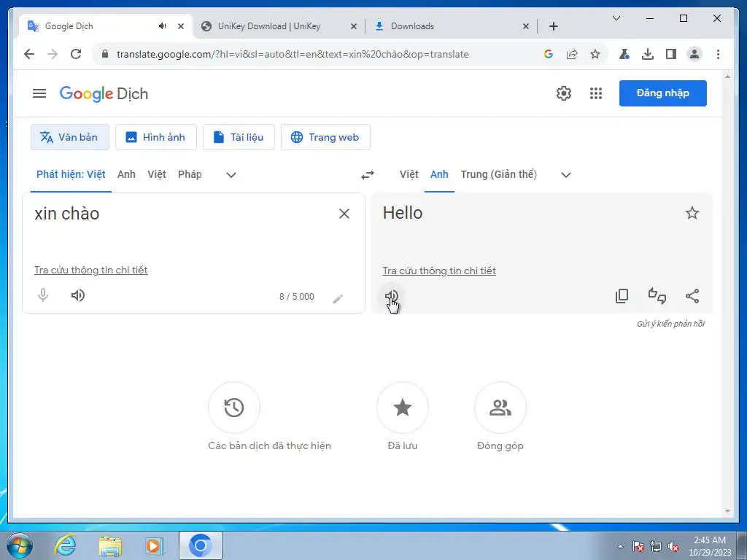Open Chrome three-dot menu
Screen dimensions: 747x560
[x=718, y=54]
